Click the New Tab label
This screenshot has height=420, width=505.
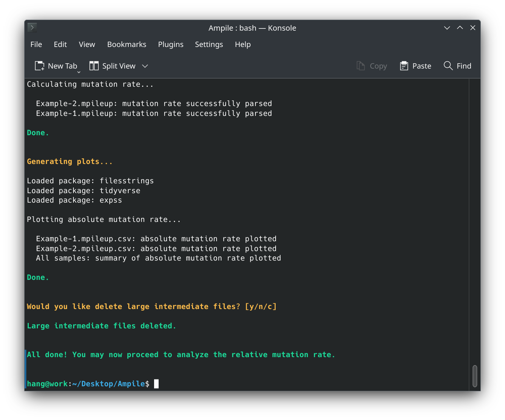pyautogui.click(x=62, y=66)
